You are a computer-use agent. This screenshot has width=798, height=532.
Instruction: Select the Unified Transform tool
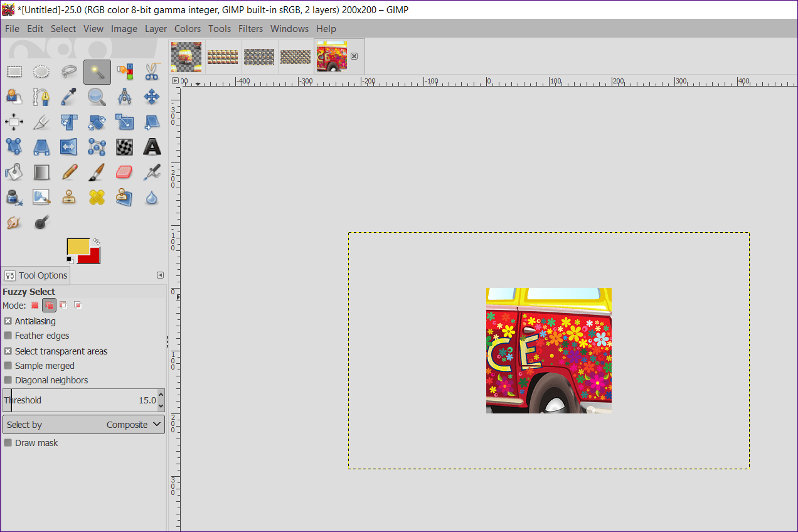point(69,122)
